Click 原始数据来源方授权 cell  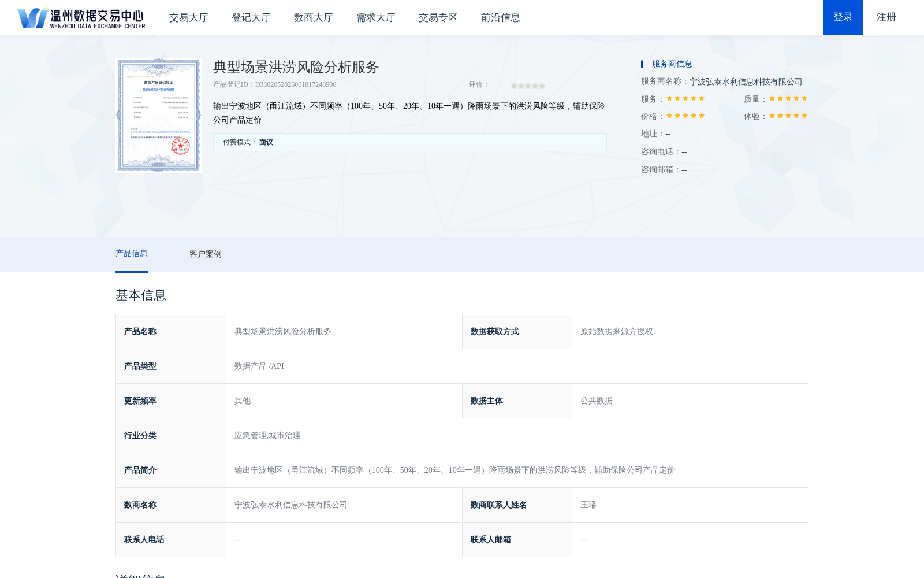pos(690,332)
